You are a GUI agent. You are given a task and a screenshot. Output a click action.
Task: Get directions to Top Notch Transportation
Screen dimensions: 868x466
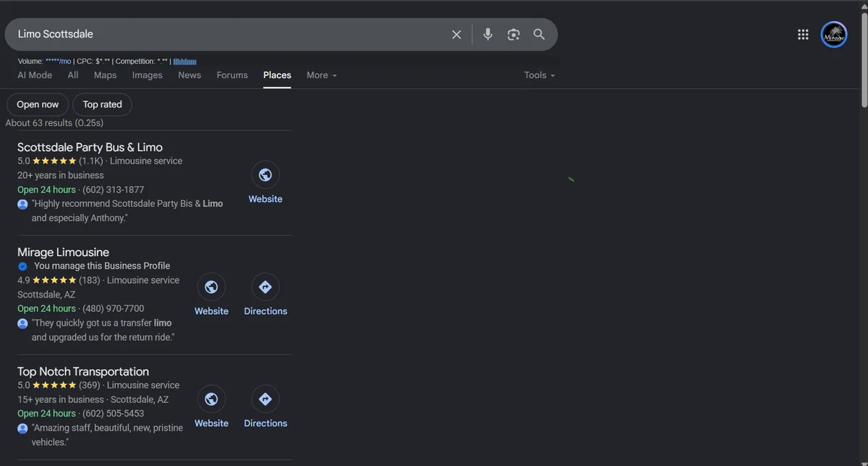[x=265, y=399]
